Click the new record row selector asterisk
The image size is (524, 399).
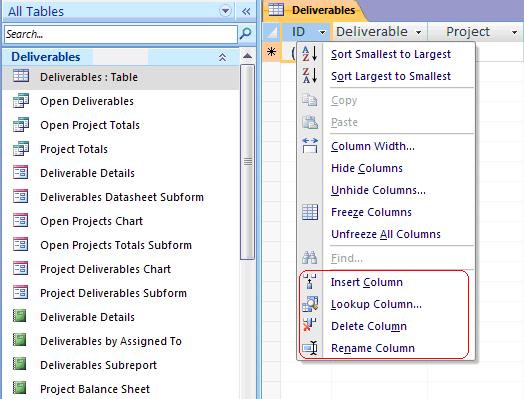click(x=272, y=51)
